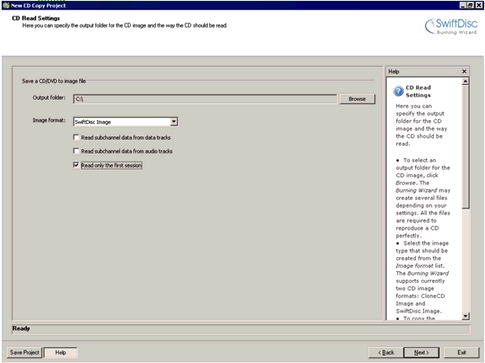This screenshot has height=363, width=485.
Task: Click the 'Save a CD/DVD to image file' label
Action: point(54,81)
